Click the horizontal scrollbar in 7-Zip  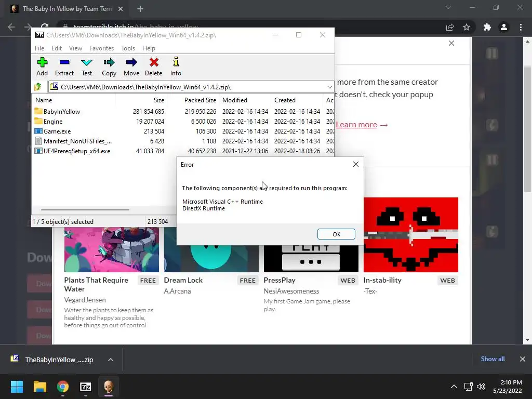[85, 210]
